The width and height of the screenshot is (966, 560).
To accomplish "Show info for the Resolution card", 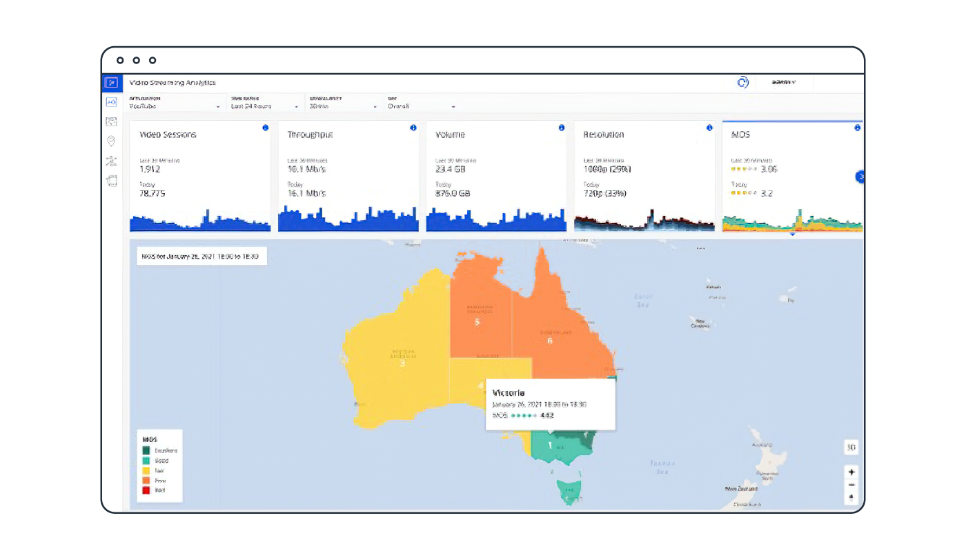I will point(709,128).
